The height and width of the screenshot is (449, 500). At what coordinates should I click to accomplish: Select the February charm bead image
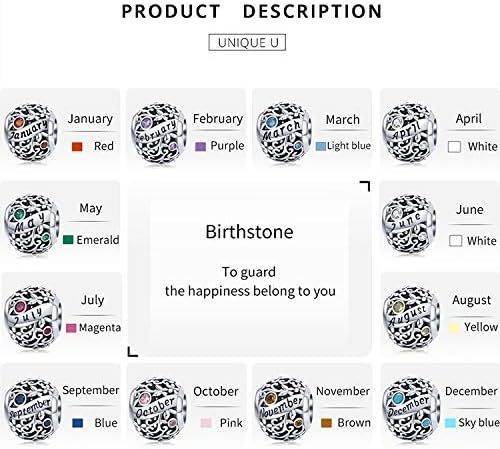click(x=159, y=133)
